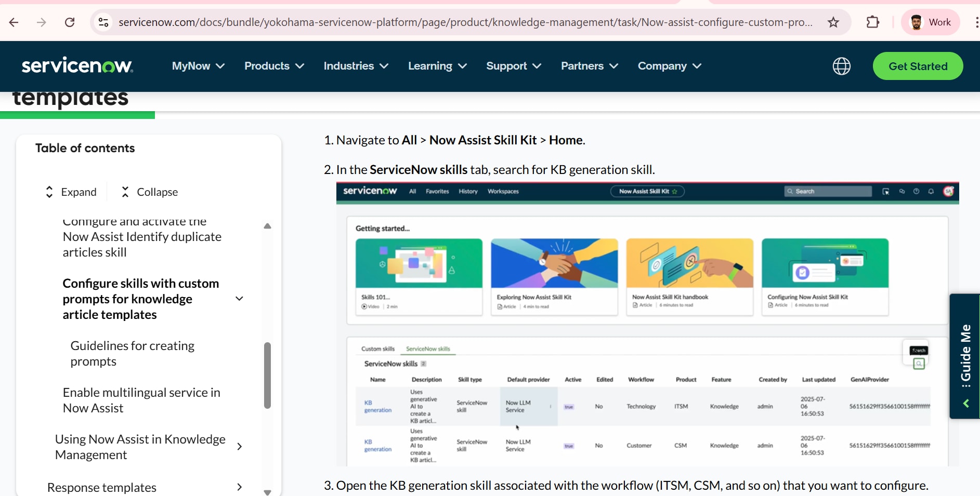Open the Support menu
Image resolution: width=980 pixels, height=496 pixels.
pos(513,66)
